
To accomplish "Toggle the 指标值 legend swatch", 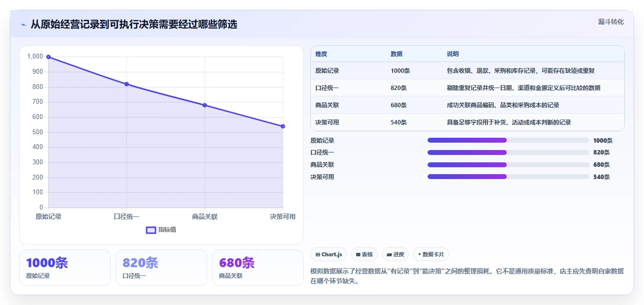I will [x=151, y=230].
